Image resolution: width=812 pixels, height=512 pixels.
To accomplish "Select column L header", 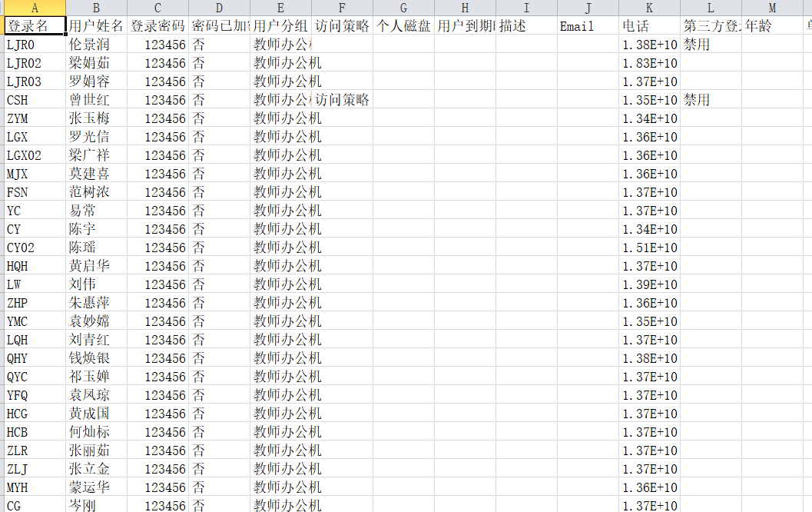I will coord(711,8).
